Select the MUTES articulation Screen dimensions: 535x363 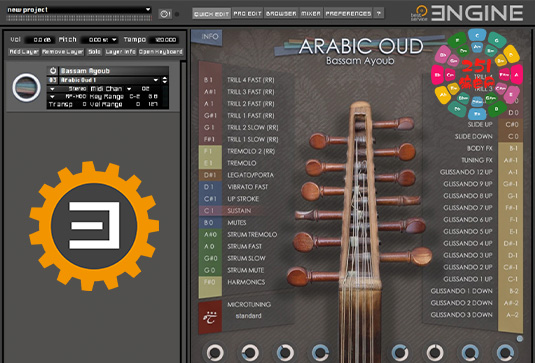[237, 223]
